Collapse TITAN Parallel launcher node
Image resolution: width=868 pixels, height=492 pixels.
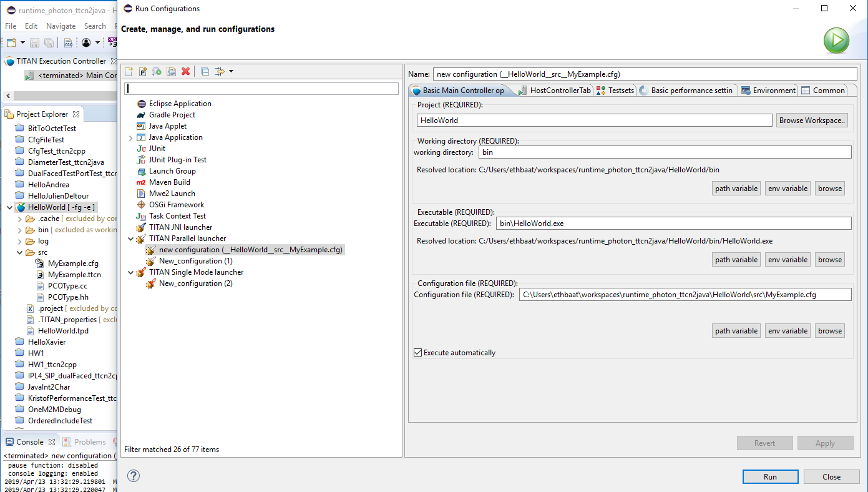point(130,239)
